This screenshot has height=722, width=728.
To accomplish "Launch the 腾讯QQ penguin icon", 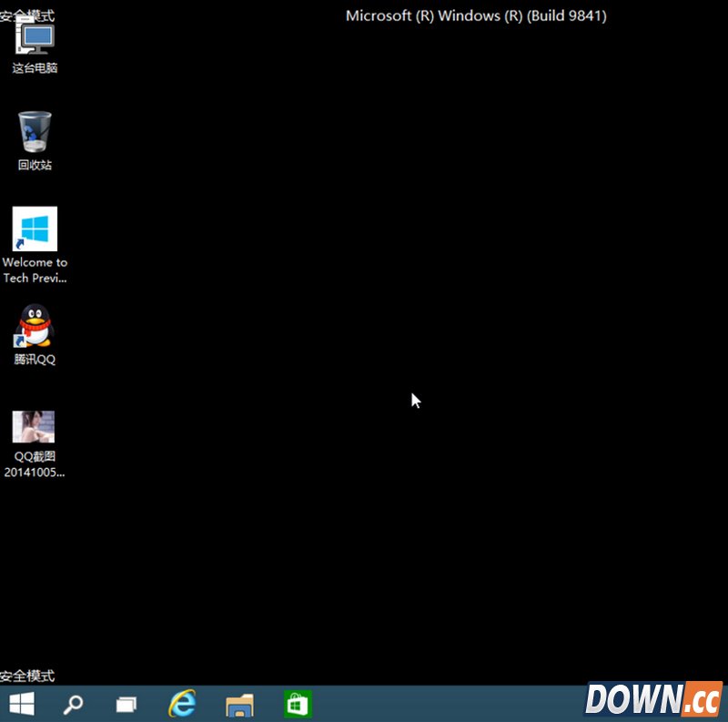I will tap(35, 326).
